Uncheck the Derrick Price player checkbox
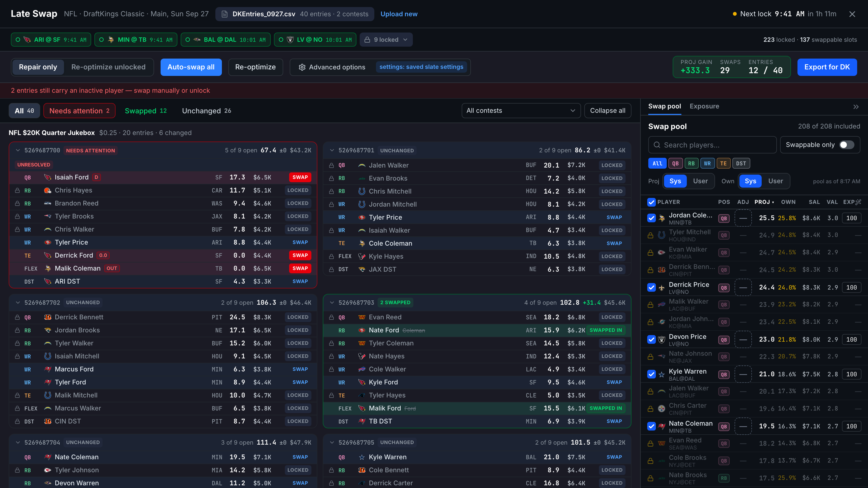The width and height of the screenshot is (868, 488). click(651, 288)
